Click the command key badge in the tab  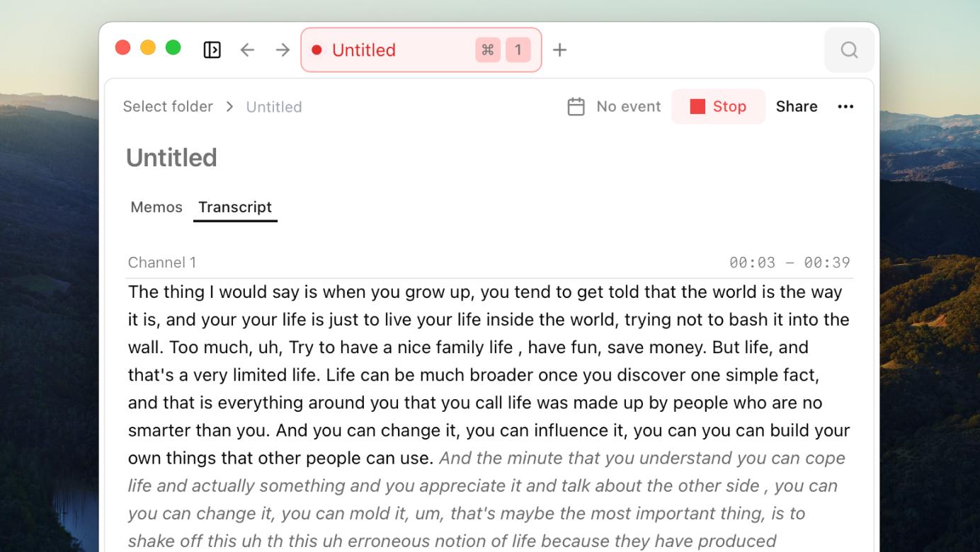[487, 50]
